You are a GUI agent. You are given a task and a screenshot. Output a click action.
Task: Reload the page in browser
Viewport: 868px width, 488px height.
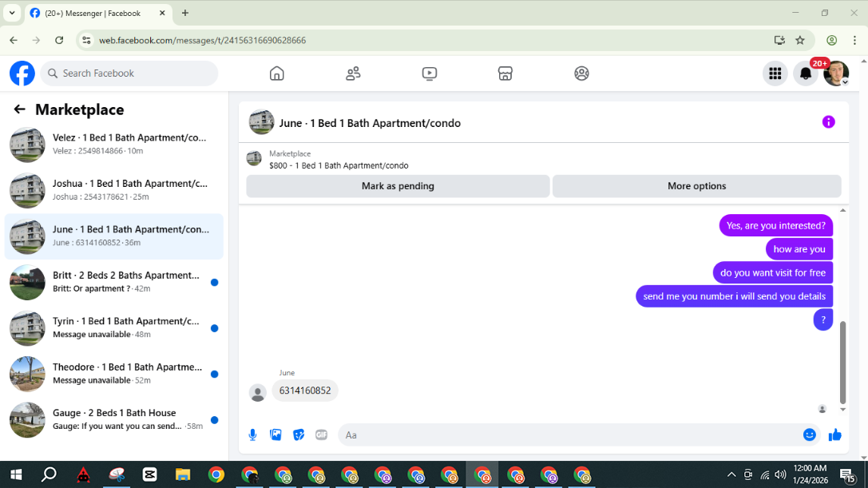pos(59,40)
